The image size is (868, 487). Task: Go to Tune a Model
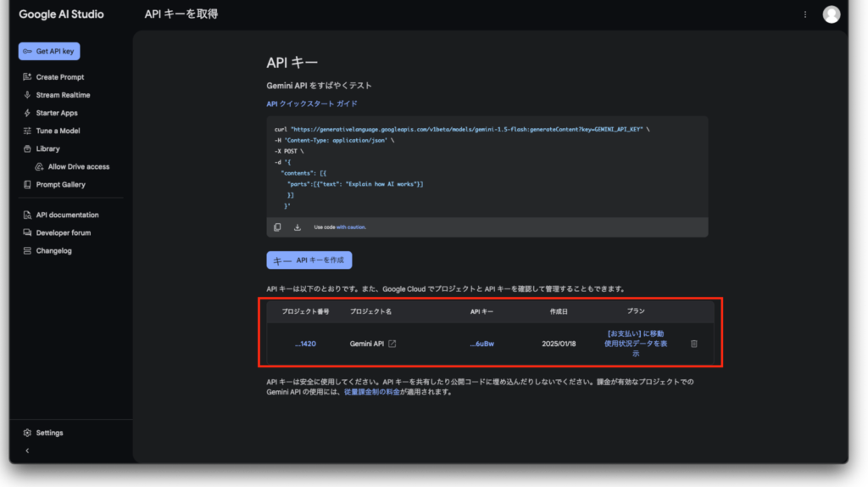(x=58, y=131)
